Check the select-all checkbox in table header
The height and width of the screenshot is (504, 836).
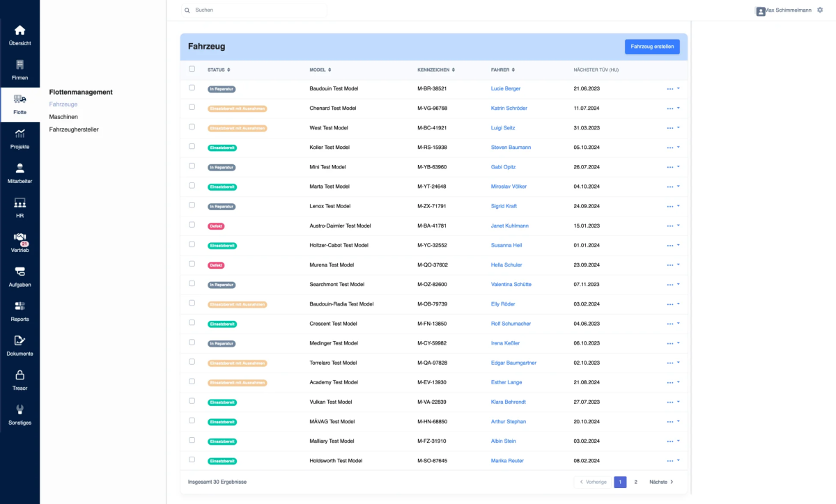click(192, 70)
